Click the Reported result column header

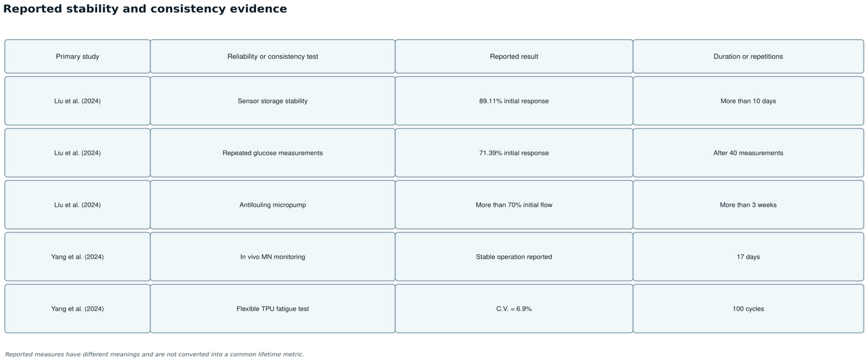(514, 56)
